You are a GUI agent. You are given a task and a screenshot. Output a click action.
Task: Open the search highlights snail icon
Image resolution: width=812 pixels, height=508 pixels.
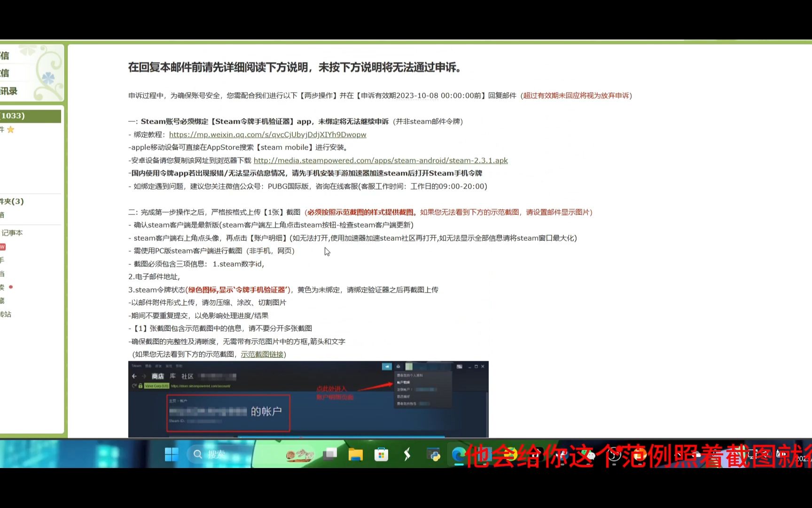(x=299, y=454)
